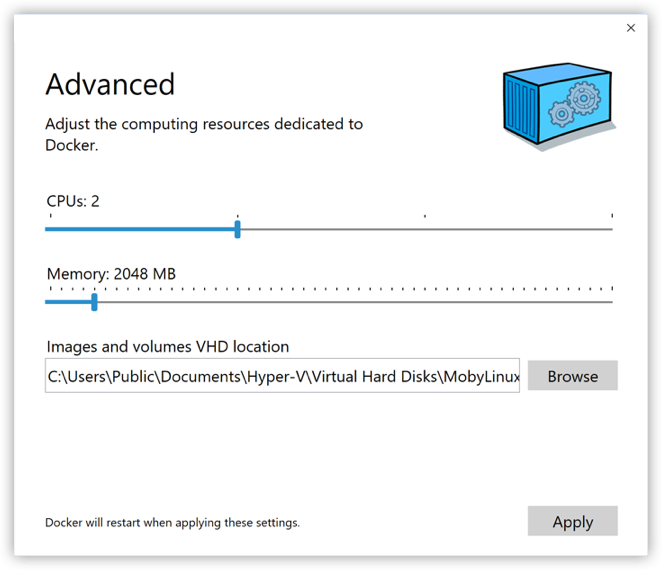
Task: Click the CPUs slider handle
Action: click(237, 229)
